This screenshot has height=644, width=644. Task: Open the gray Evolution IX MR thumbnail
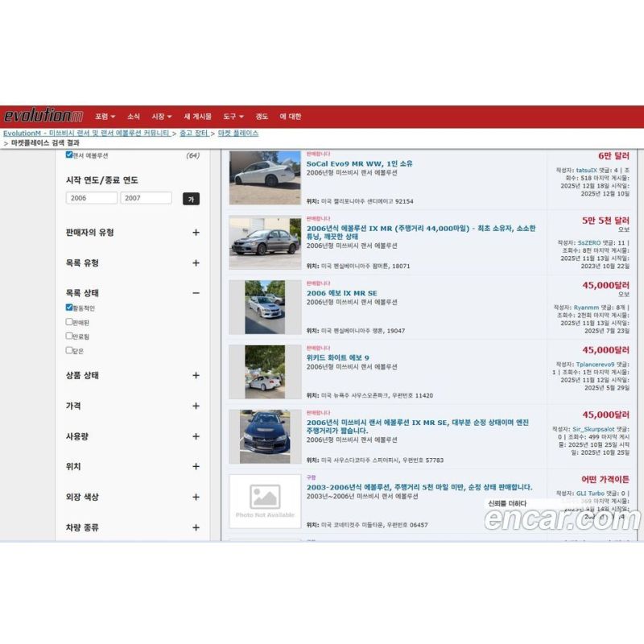click(265, 242)
